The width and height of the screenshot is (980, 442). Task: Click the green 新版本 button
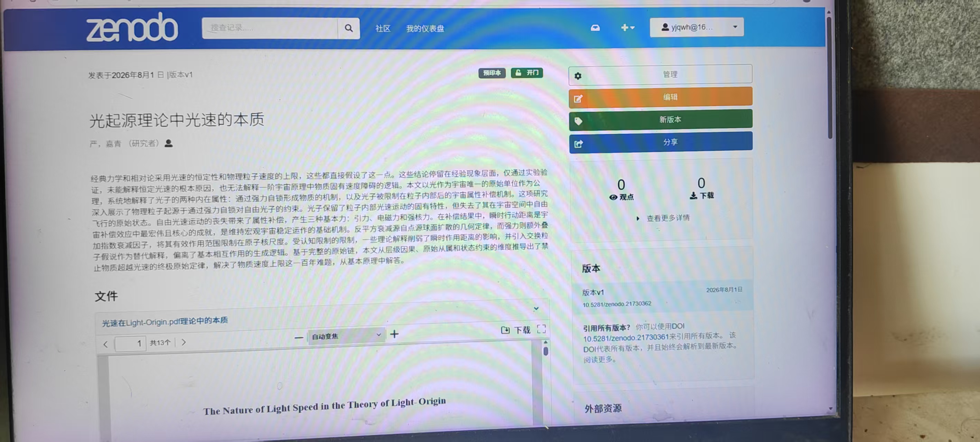click(661, 120)
